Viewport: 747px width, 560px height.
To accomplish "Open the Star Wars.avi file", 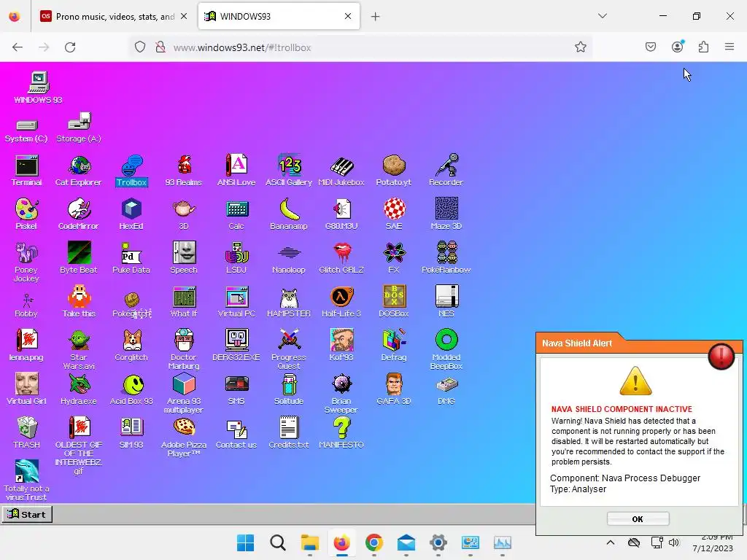I will tap(79, 350).
